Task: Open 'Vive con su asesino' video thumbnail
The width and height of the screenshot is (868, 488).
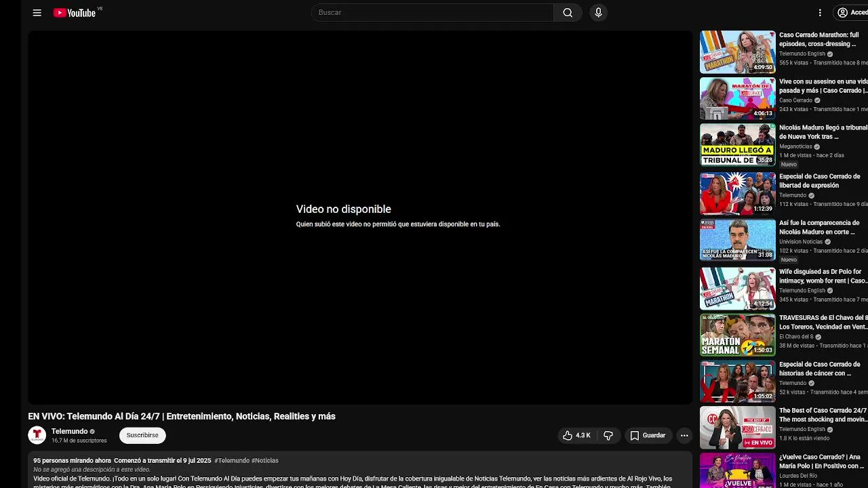Action: [x=737, y=98]
